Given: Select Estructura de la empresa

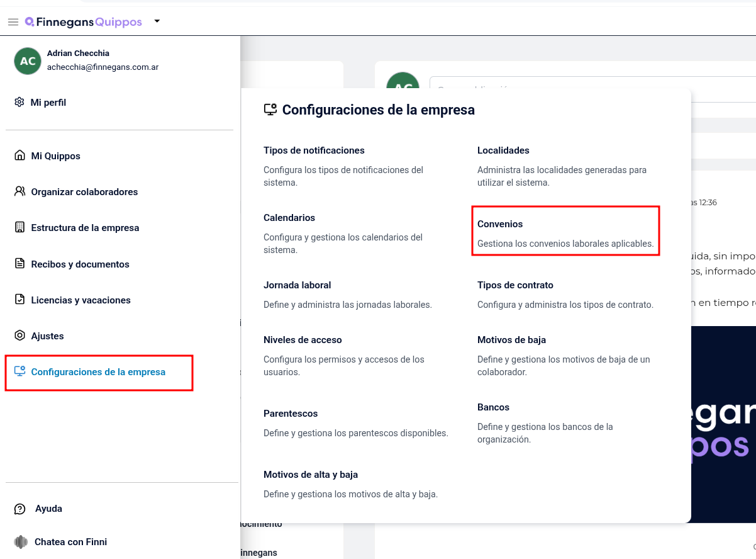Looking at the screenshot, I should [x=85, y=228].
